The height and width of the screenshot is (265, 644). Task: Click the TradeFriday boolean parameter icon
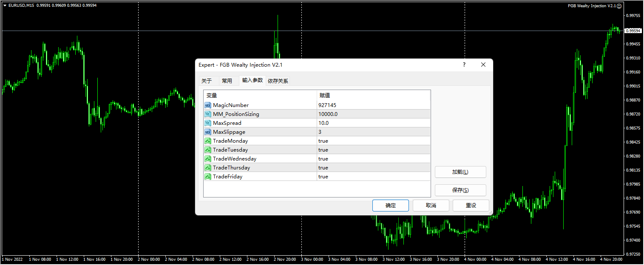tap(208, 176)
